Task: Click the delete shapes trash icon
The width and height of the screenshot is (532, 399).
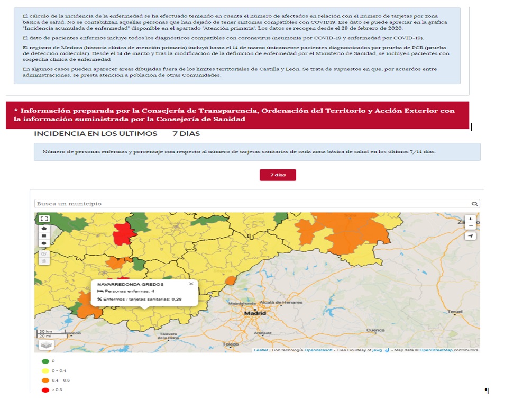Action: [x=44, y=261]
